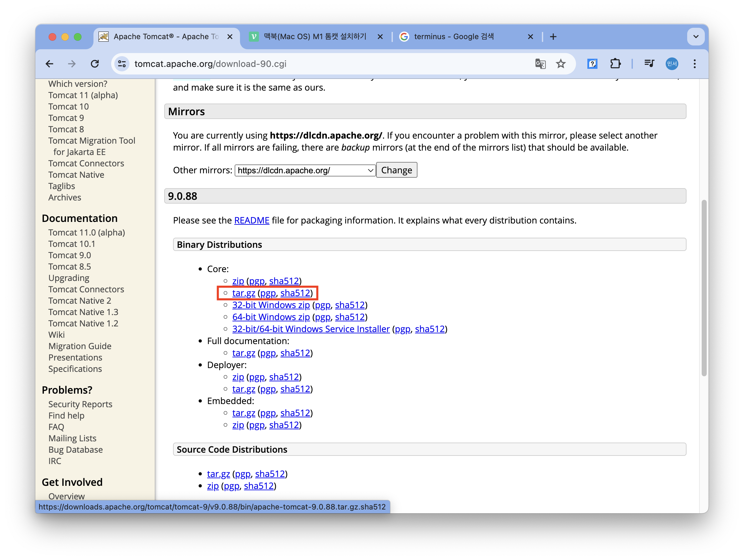
Task: Open Tomcat 9 in sidebar
Action: (66, 118)
